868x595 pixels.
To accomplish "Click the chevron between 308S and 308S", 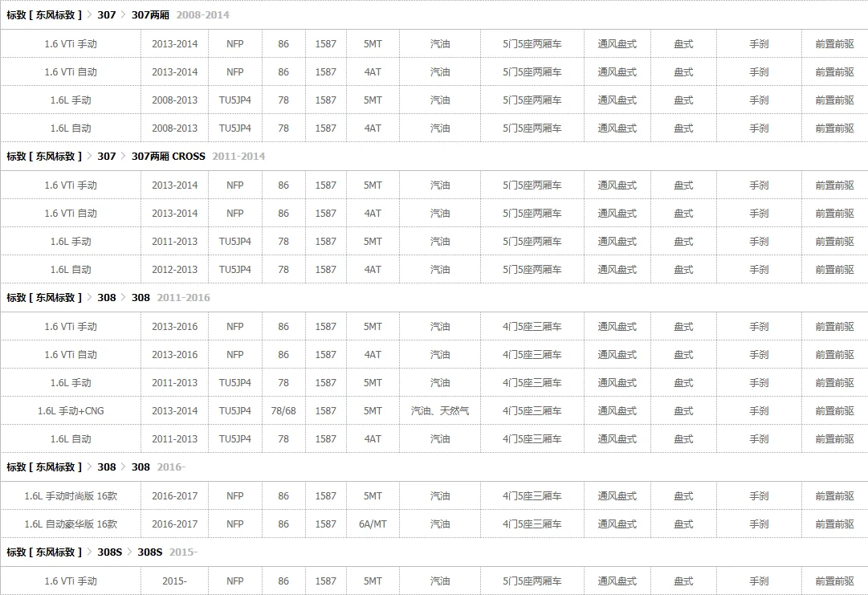I will coord(129,552).
